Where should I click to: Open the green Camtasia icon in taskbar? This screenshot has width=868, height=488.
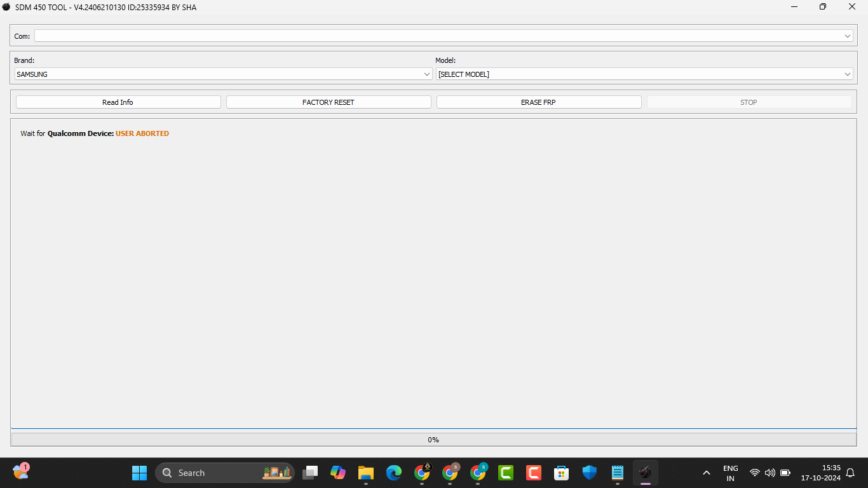click(506, 473)
